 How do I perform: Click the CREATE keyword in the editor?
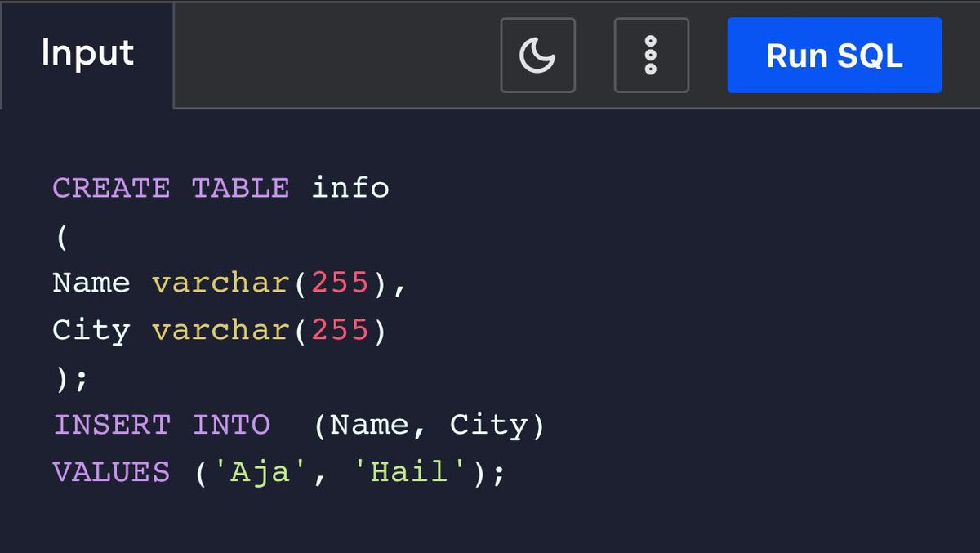pos(111,188)
